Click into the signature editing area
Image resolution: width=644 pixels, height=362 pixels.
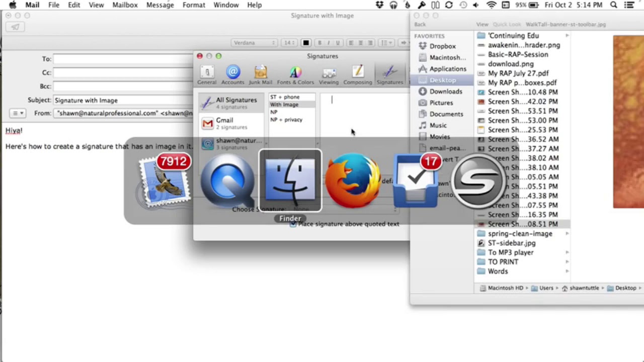point(366,118)
